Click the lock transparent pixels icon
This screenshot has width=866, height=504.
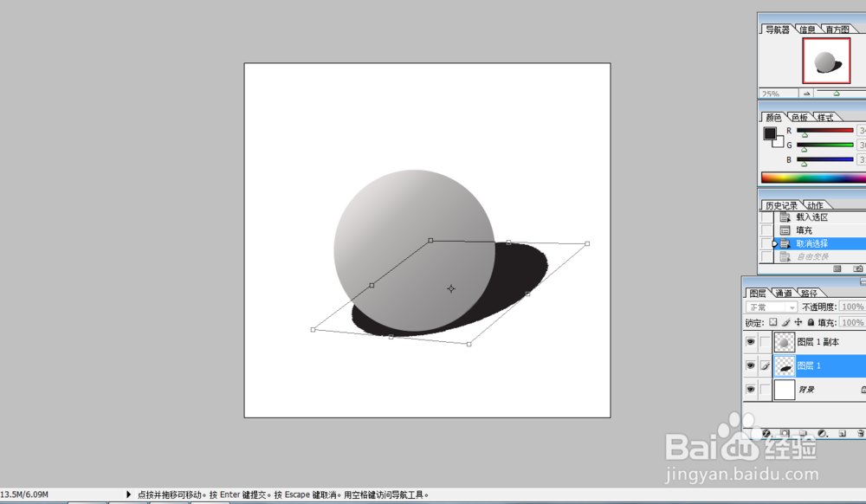tap(775, 322)
